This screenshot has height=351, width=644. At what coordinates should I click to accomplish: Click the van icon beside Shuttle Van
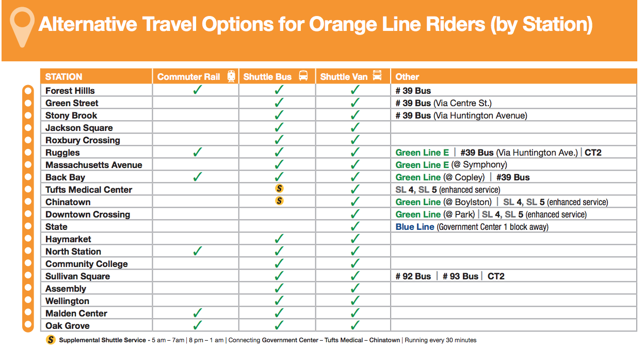pyautogui.click(x=378, y=76)
